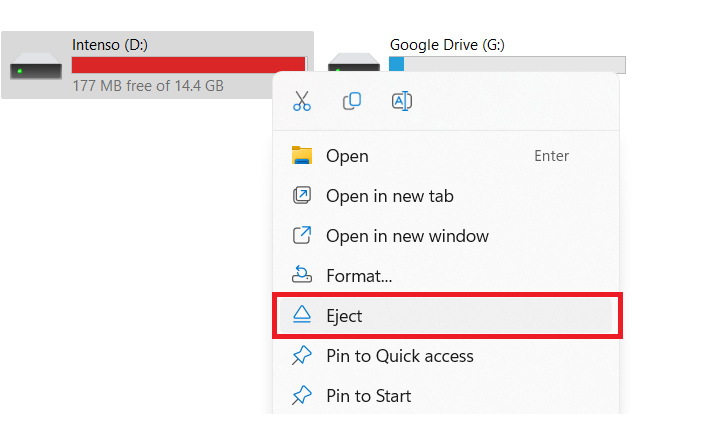The width and height of the screenshot is (728, 423).
Task: Click the red Intenso storage usage bar
Action: click(x=188, y=65)
